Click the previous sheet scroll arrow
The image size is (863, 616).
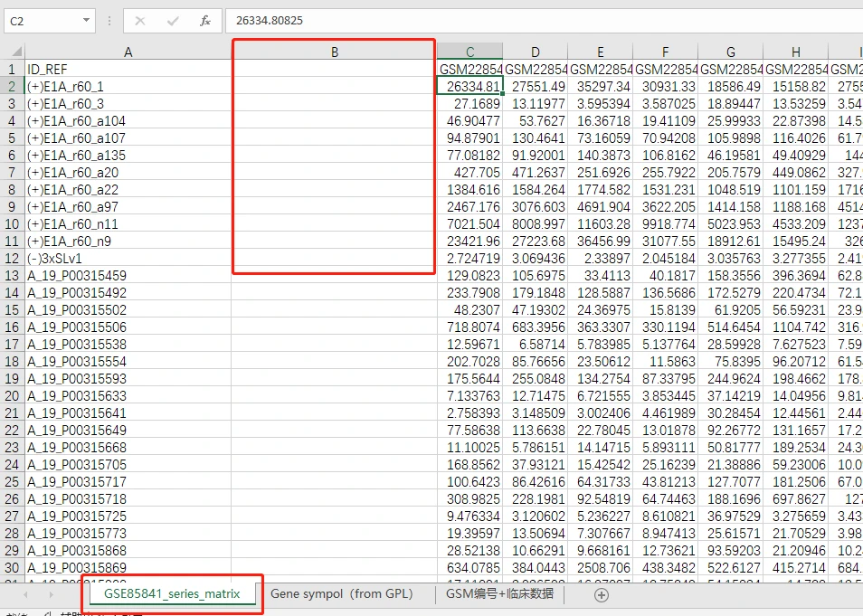click(25, 594)
